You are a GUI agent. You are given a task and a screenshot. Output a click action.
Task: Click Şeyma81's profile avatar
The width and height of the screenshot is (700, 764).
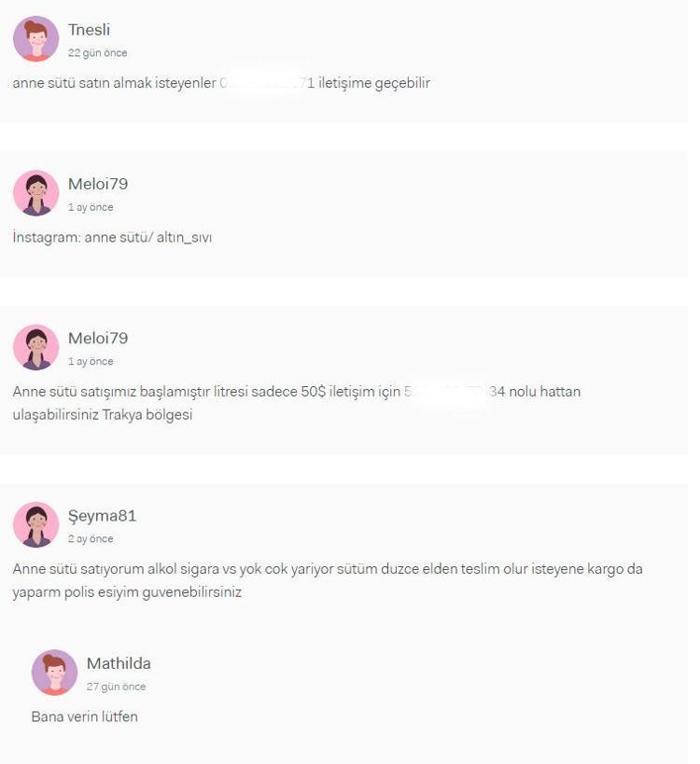(36, 525)
